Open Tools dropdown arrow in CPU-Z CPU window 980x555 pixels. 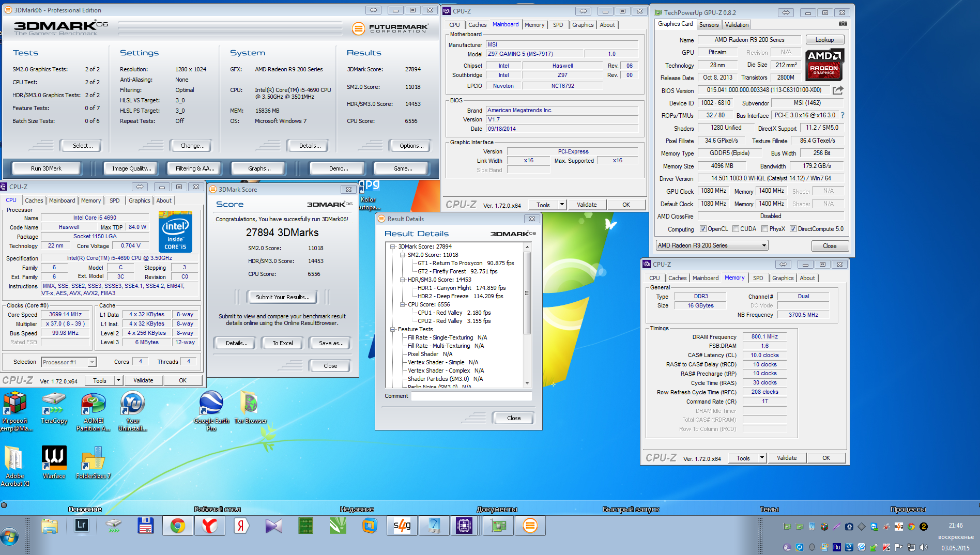[118, 380]
